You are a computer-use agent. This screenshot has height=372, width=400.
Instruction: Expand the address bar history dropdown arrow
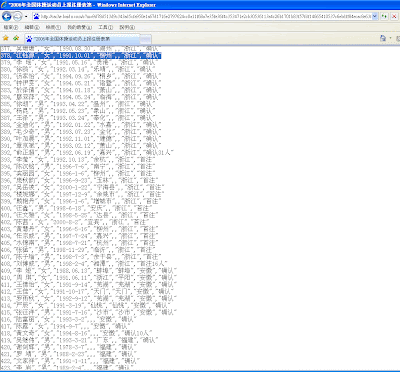click(x=375, y=16)
